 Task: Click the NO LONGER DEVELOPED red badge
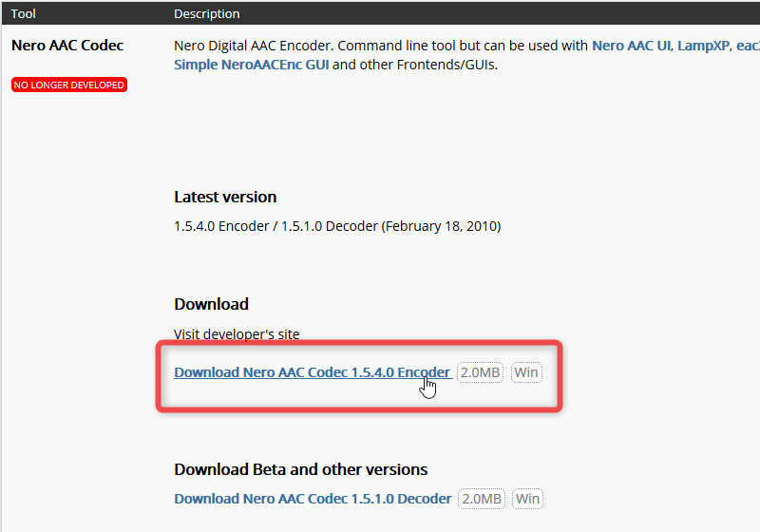pyautogui.click(x=69, y=85)
